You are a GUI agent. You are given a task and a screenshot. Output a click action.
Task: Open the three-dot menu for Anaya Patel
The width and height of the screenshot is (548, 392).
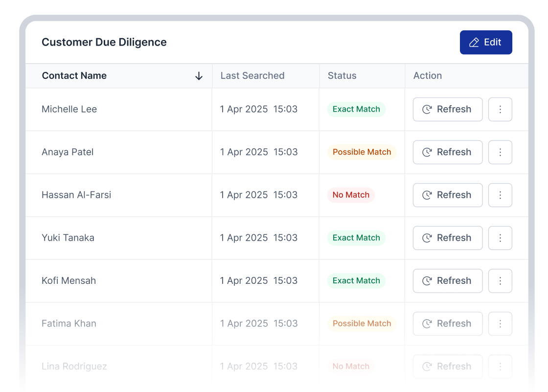[500, 152]
